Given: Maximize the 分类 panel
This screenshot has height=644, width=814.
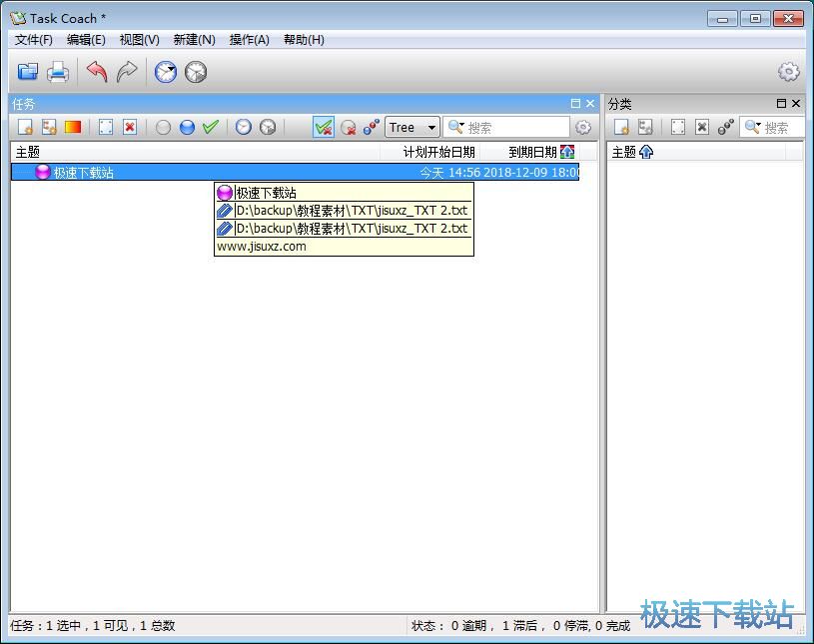Looking at the screenshot, I should [781, 103].
